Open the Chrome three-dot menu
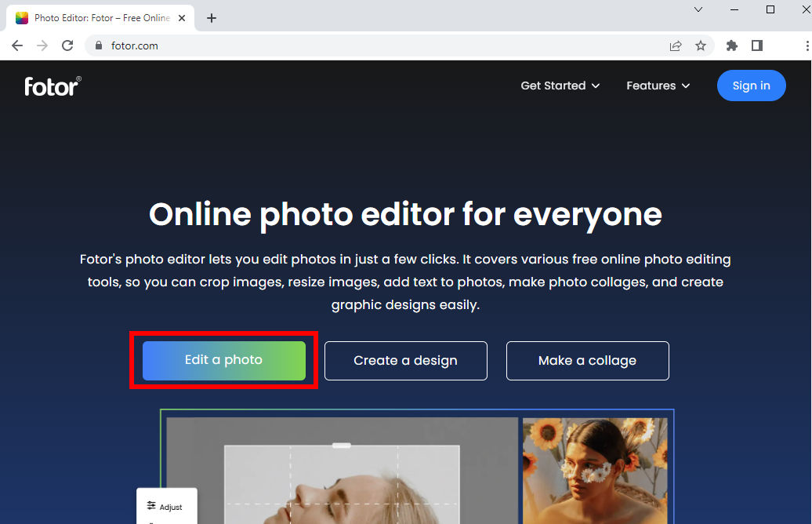This screenshot has width=812, height=524. [x=807, y=45]
